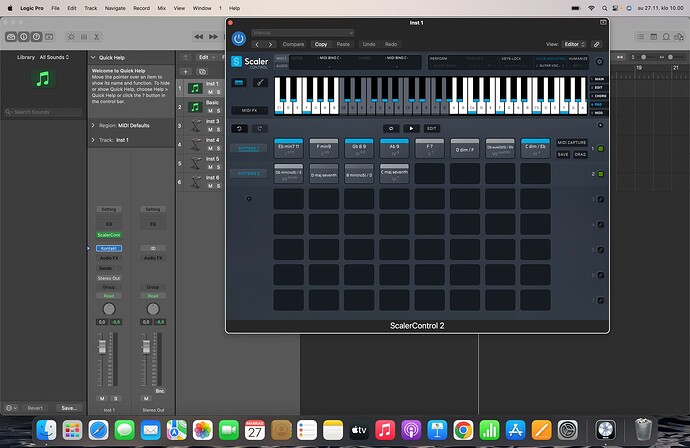
Task: Expand Region MIDI Defaults section
Action: click(93, 125)
